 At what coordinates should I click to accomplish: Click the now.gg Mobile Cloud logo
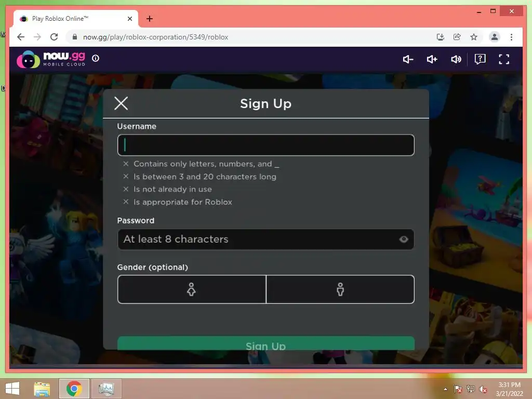click(x=51, y=59)
